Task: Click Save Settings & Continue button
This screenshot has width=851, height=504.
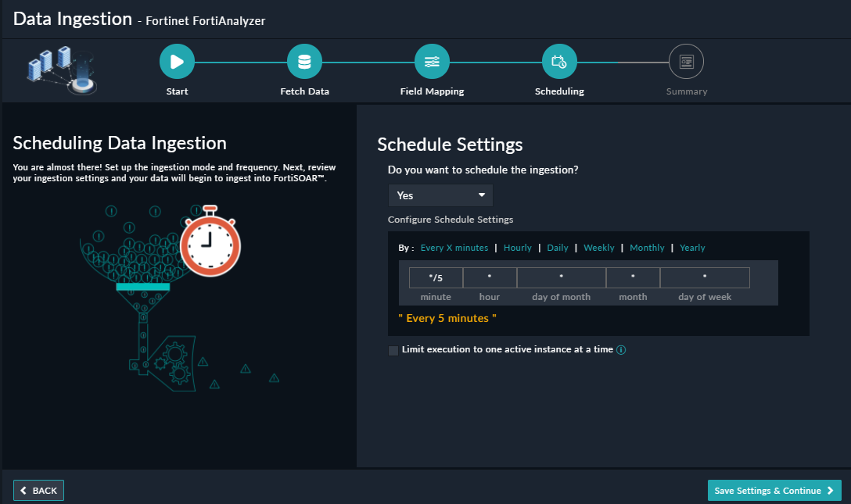Action: coord(774,491)
